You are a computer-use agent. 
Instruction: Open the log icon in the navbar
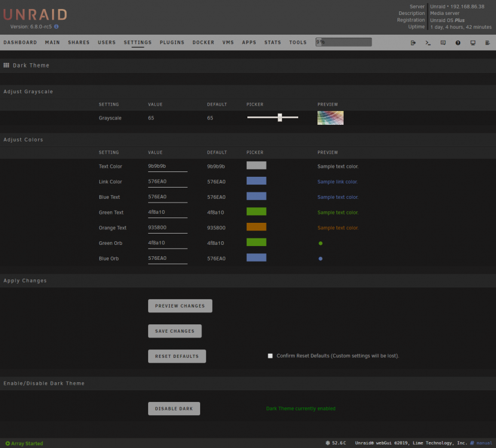[488, 42]
